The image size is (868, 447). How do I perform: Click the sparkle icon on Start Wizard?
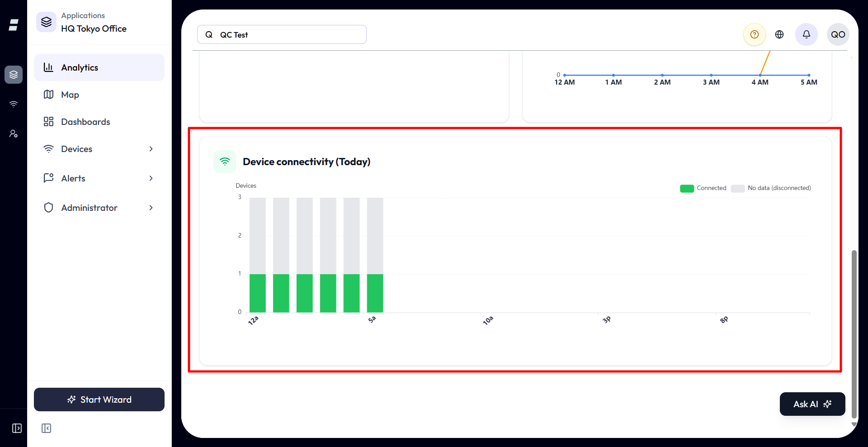pyautogui.click(x=71, y=399)
